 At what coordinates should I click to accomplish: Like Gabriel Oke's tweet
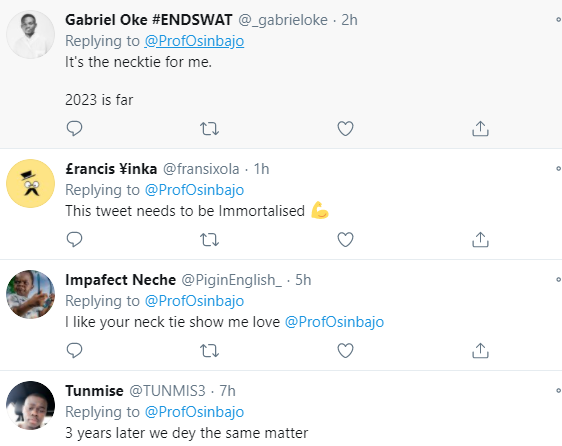click(346, 128)
